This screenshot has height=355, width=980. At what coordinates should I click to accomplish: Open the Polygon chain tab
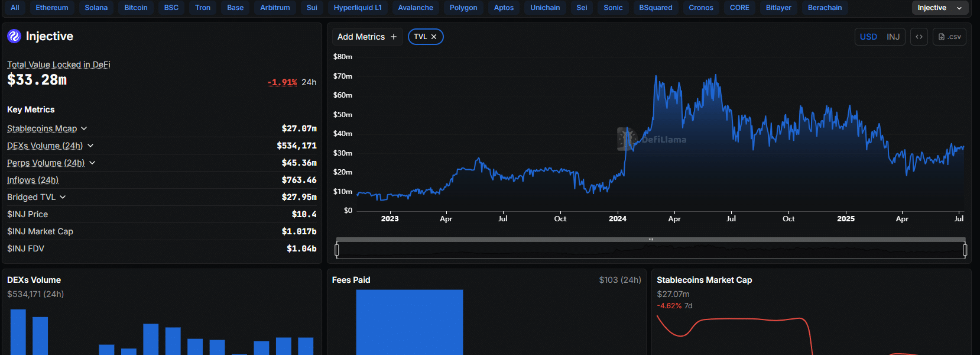(463, 8)
